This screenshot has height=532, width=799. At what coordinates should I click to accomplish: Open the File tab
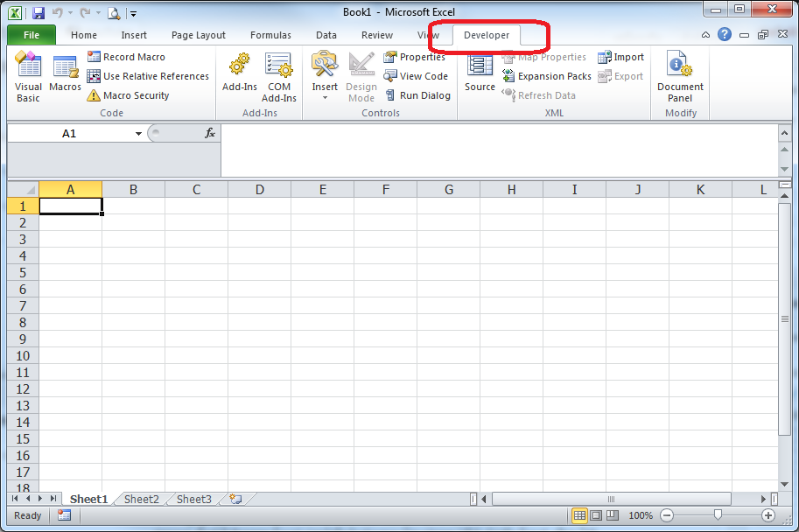click(32, 35)
